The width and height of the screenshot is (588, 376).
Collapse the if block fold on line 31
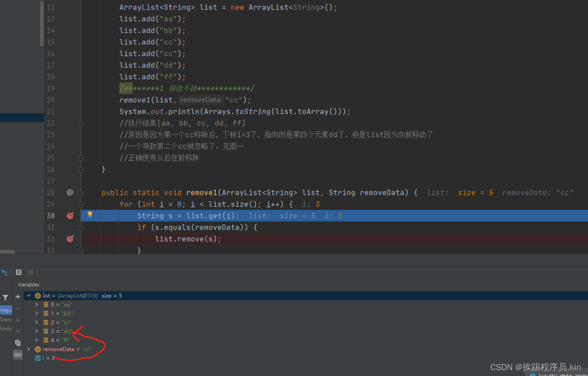pyautogui.click(x=81, y=228)
